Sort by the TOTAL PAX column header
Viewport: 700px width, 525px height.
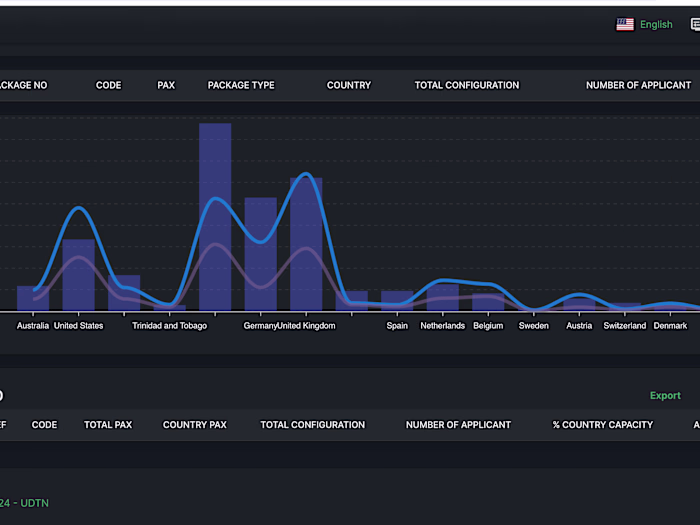pyautogui.click(x=108, y=425)
